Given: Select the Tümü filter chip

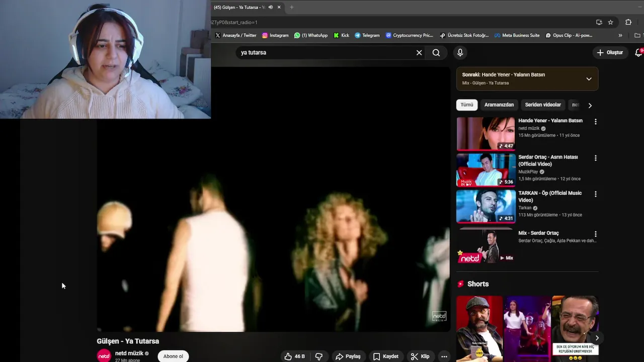Looking at the screenshot, I should point(467,105).
